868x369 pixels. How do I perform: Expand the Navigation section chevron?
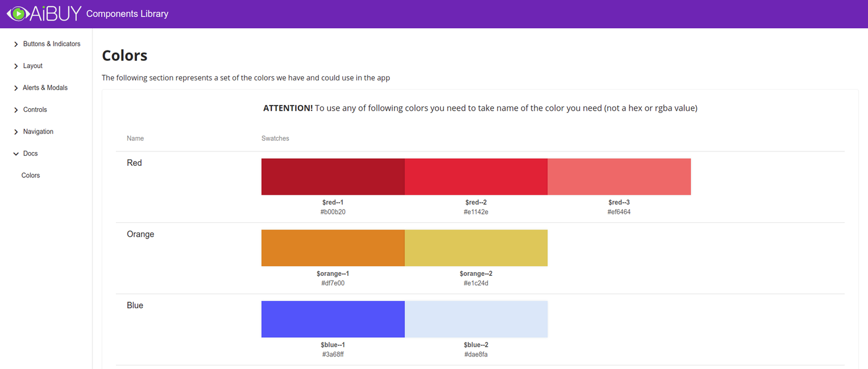[16, 132]
